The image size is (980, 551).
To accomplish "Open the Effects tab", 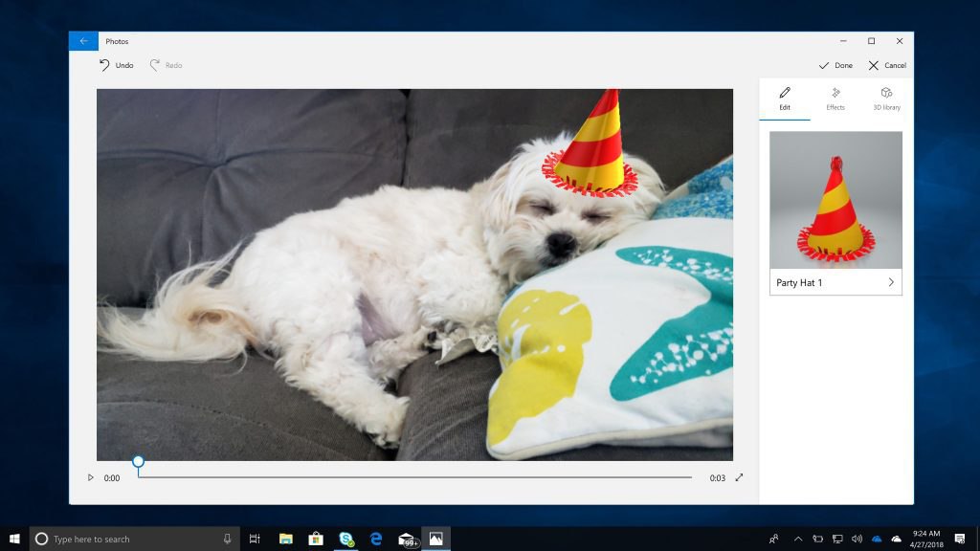I will pyautogui.click(x=835, y=99).
